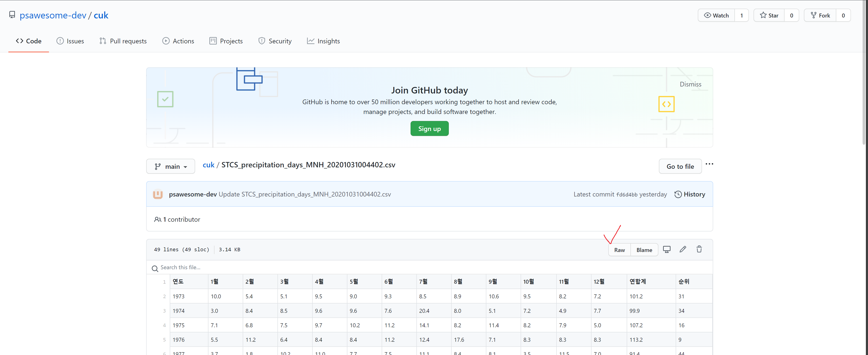The height and width of the screenshot is (355, 868).
Task: Open the three-dot file options menu
Action: click(709, 164)
